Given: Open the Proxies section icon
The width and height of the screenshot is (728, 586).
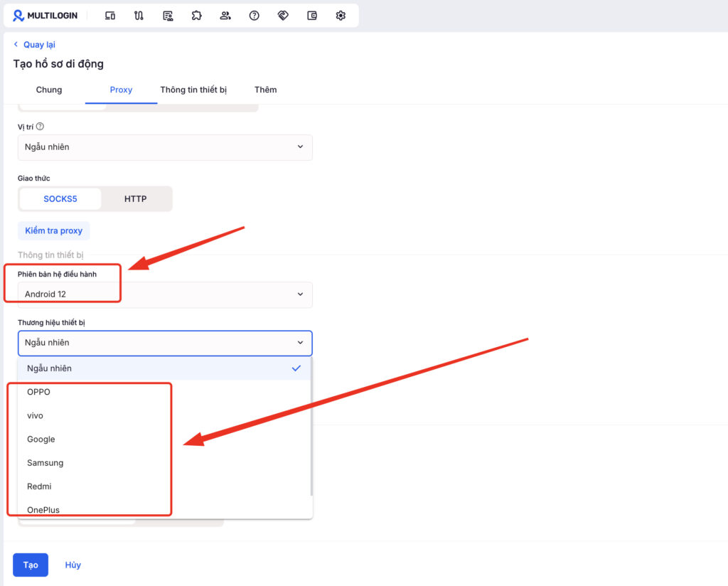Looking at the screenshot, I should (x=139, y=15).
